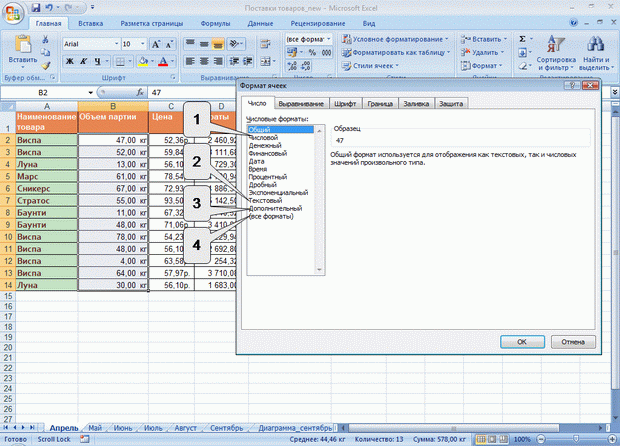Viewport: 620px width, 446px height.
Task: Cancel the dialog with Отмена
Action: pos(573,342)
